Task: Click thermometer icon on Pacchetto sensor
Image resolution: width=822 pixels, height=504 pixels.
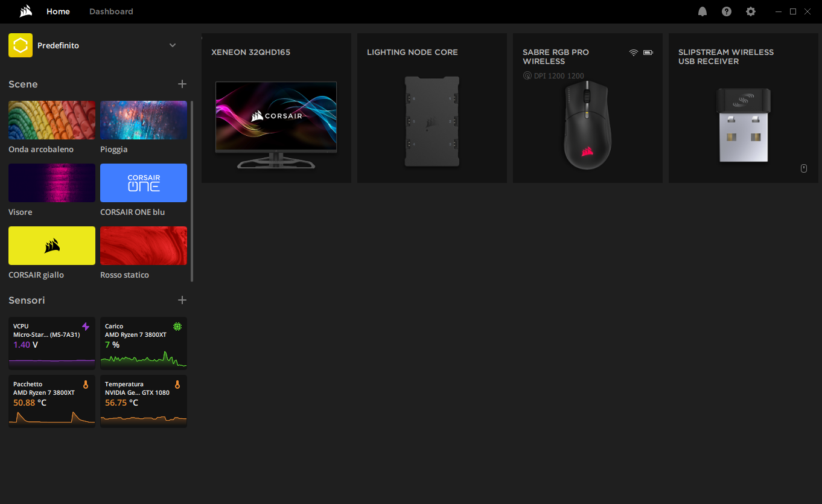Action: pyautogui.click(x=86, y=384)
